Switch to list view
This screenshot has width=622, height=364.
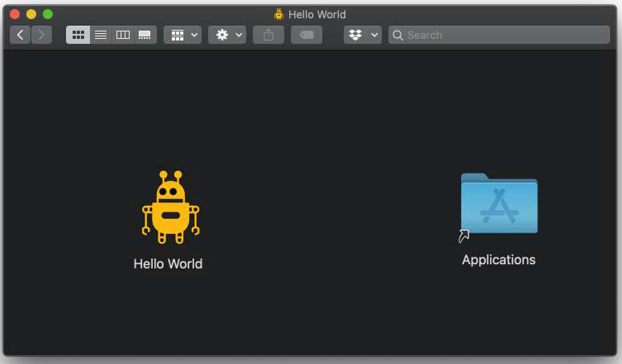pos(100,35)
